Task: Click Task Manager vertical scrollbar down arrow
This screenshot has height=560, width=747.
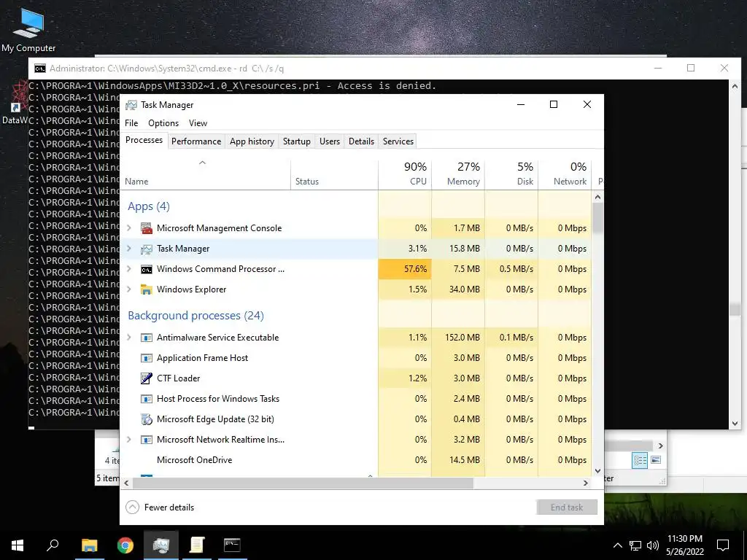Action: pos(598,471)
